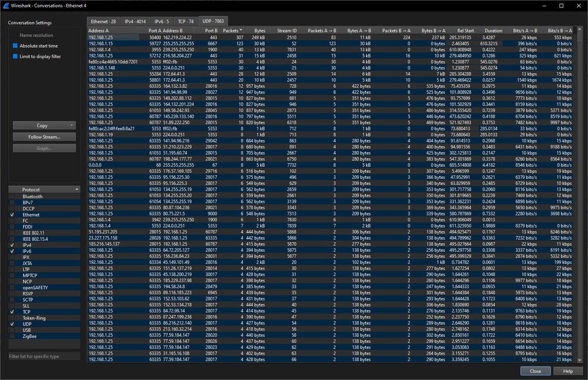Enable the USB protocol checkbox

tap(13, 330)
